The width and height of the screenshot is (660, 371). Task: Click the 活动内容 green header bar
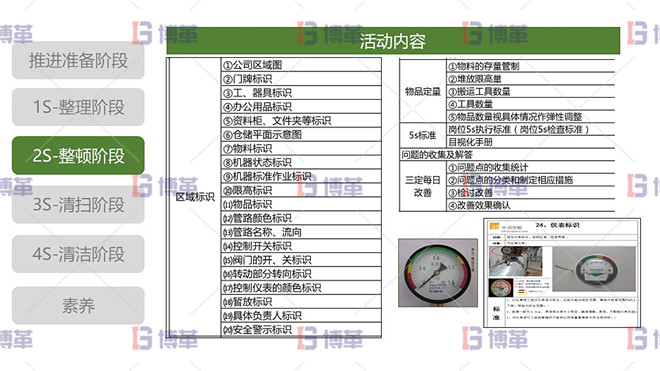click(393, 41)
